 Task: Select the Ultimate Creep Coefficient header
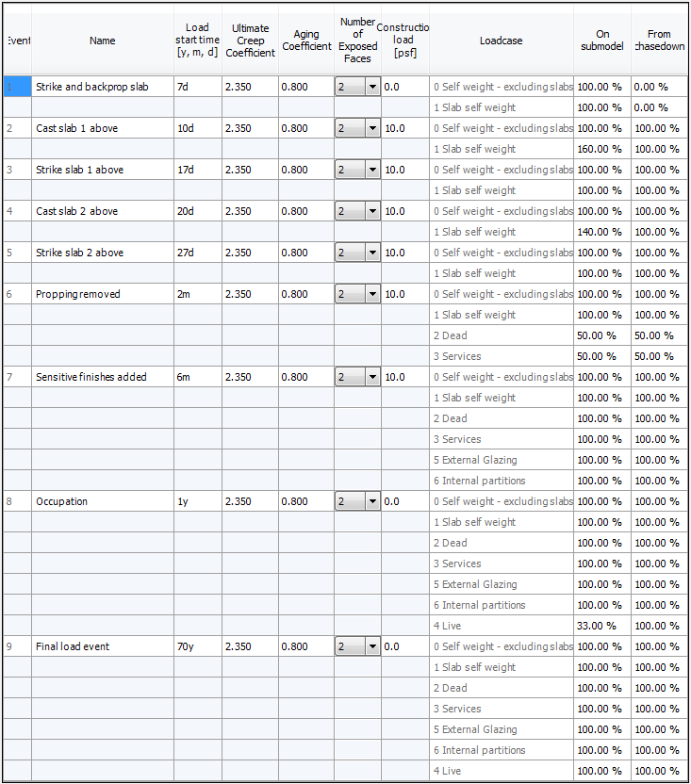coord(250,41)
